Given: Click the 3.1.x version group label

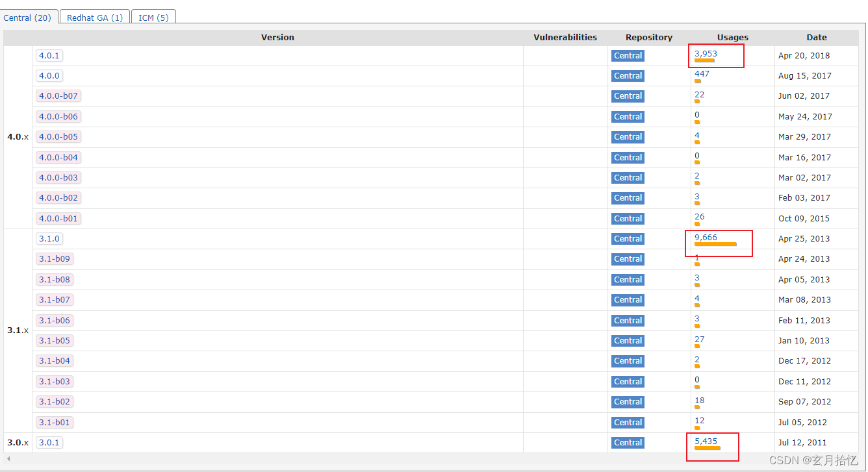Looking at the screenshot, I should (18, 330).
